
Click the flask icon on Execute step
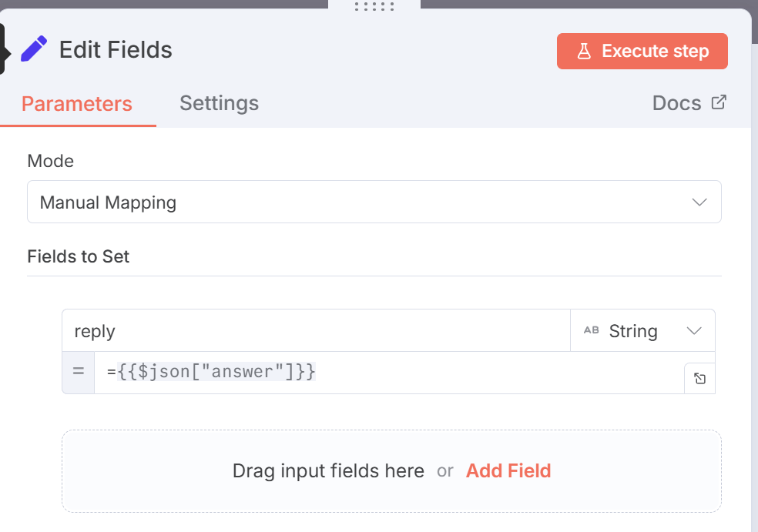click(584, 52)
